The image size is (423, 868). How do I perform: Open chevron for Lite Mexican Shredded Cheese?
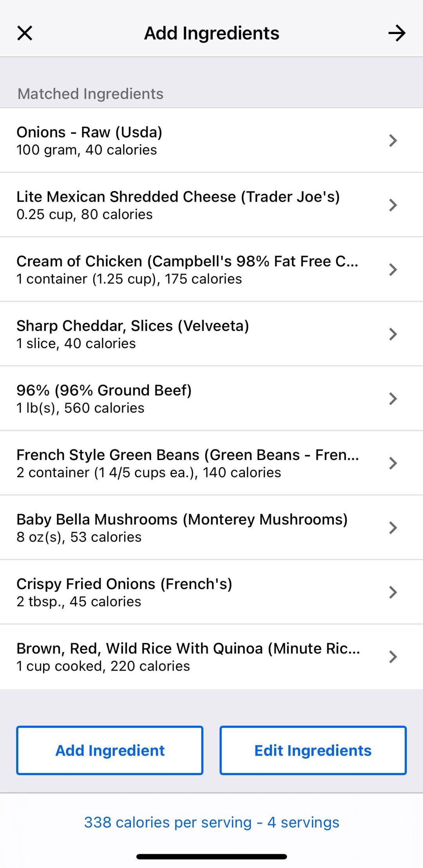coord(393,205)
